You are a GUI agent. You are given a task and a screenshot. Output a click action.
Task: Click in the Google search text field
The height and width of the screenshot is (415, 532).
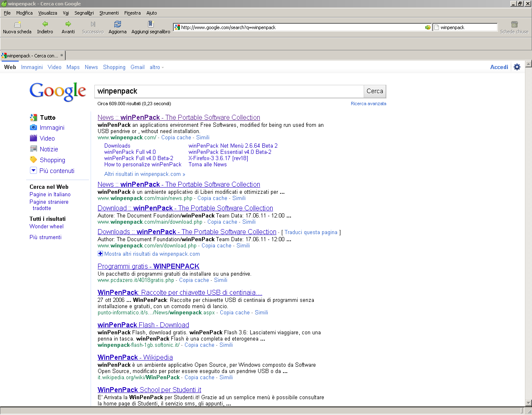point(229,91)
